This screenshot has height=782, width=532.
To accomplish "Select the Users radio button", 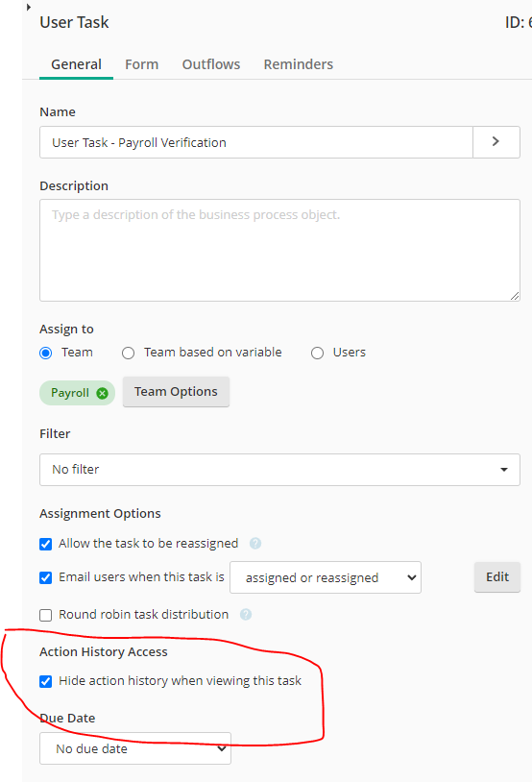I will 317,354.
